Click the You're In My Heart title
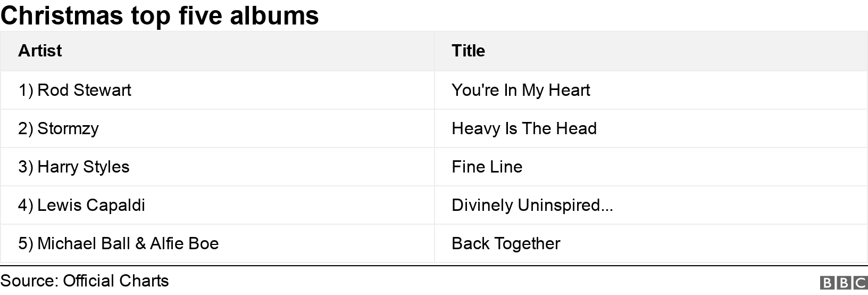 click(x=521, y=90)
